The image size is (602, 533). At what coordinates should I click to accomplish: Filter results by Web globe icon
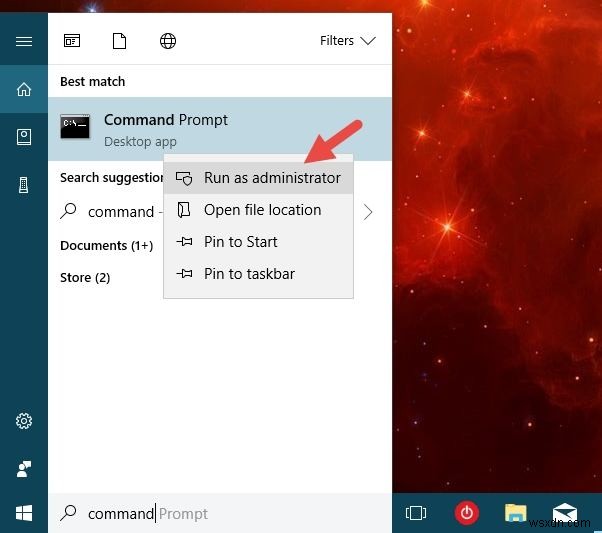point(168,41)
